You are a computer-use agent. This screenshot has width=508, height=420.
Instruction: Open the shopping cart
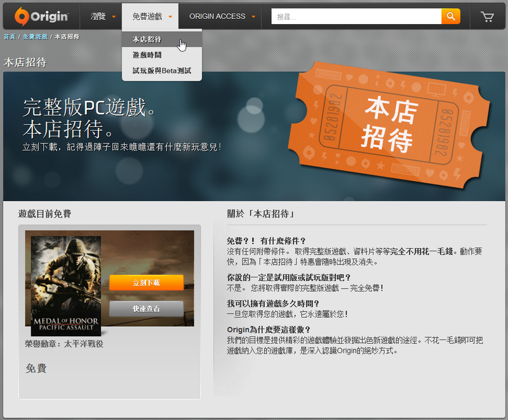[x=487, y=16]
